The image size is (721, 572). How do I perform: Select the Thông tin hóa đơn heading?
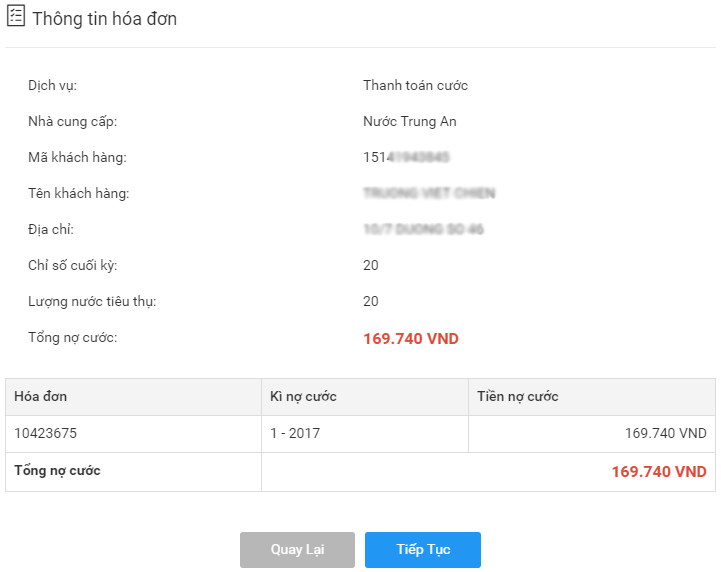pos(104,19)
